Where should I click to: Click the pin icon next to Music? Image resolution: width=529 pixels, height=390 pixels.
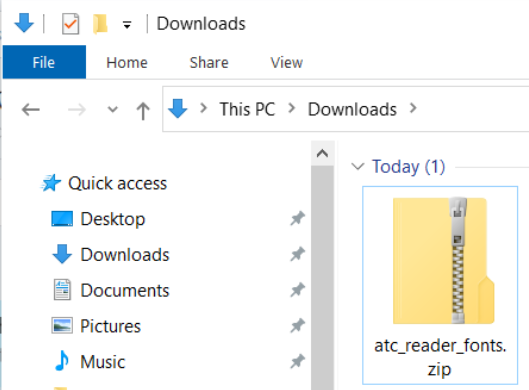tap(298, 362)
